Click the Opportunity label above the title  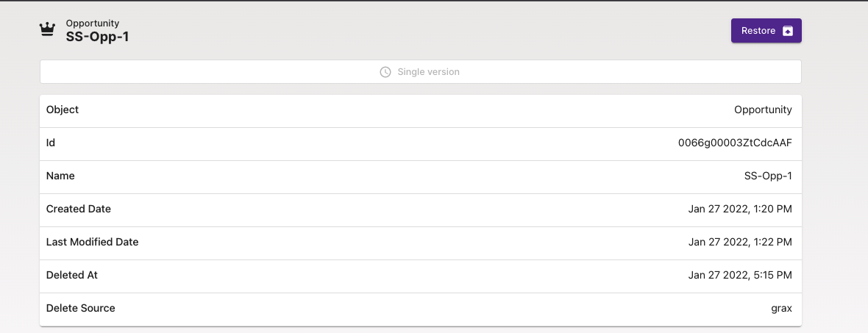coord(92,24)
